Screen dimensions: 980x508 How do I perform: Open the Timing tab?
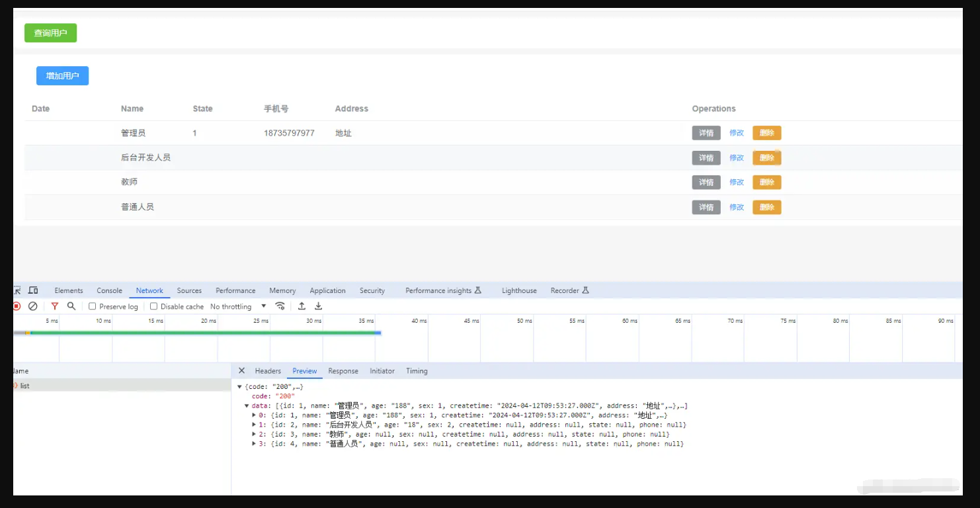[417, 371]
